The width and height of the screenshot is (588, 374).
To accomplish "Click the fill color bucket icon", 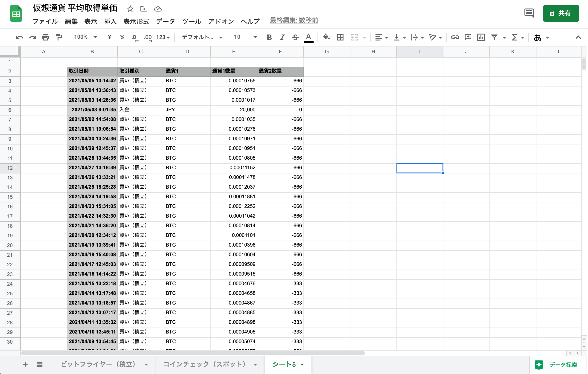I will click(326, 37).
